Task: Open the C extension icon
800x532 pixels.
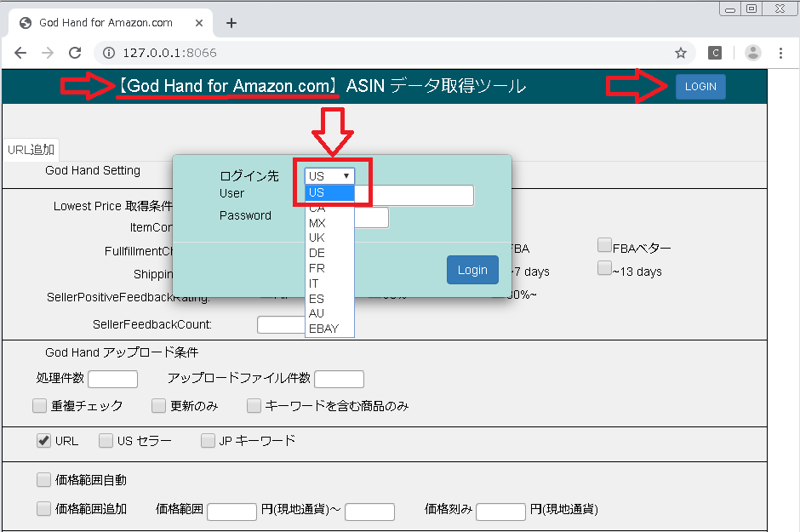Action: (x=715, y=53)
